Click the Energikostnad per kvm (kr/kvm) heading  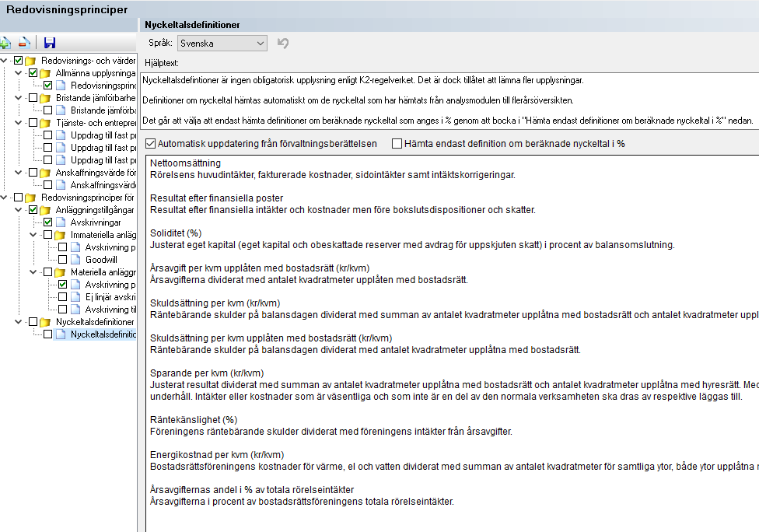click(x=217, y=455)
